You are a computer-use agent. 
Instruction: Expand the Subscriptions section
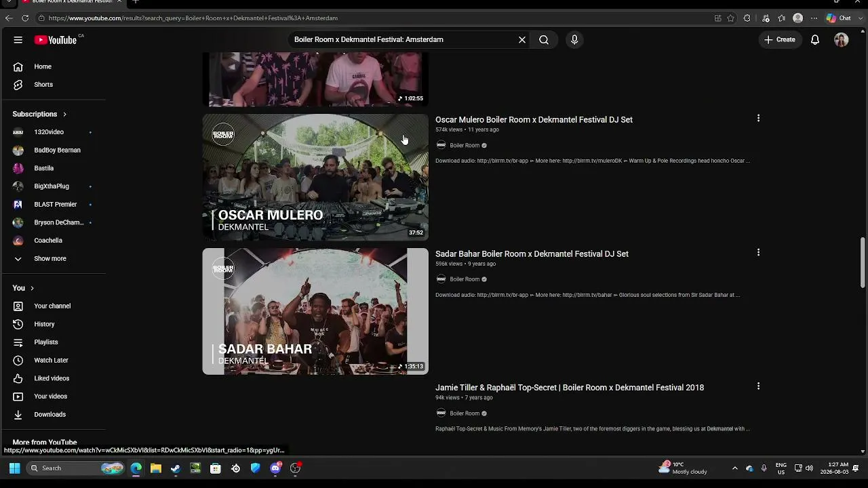40,114
